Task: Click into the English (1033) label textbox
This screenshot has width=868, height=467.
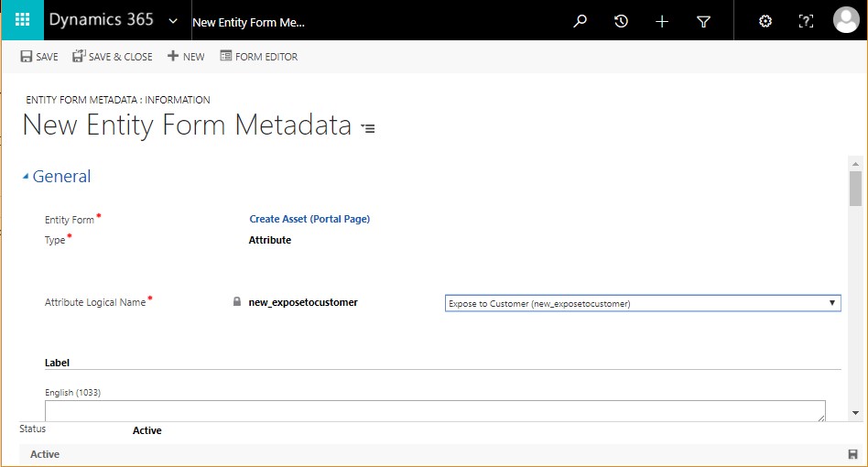Action: pos(435,410)
